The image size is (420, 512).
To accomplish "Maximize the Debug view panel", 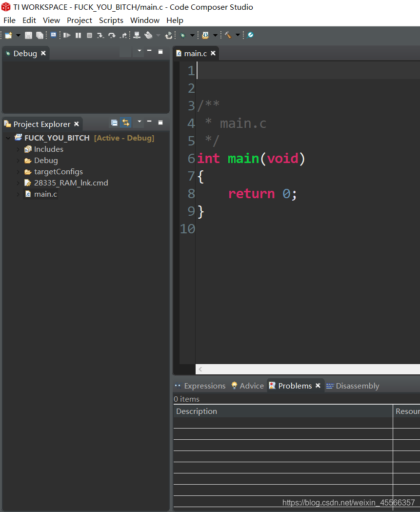I will pyautogui.click(x=160, y=52).
